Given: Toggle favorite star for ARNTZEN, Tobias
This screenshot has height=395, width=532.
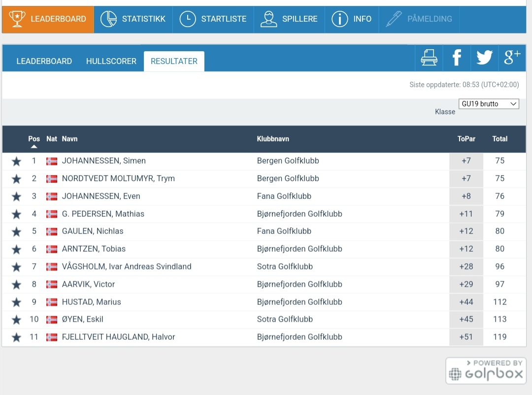Looking at the screenshot, I should (16, 249).
